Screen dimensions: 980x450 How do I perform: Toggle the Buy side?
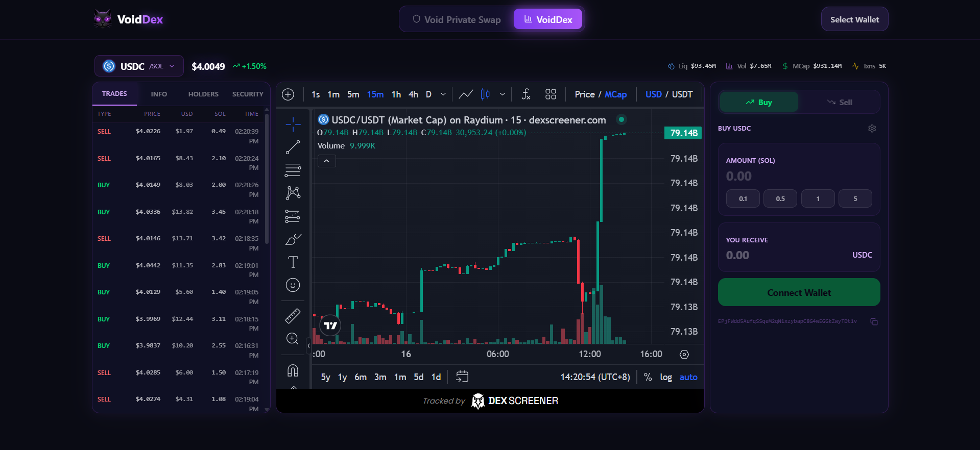(x=759, y=103)
